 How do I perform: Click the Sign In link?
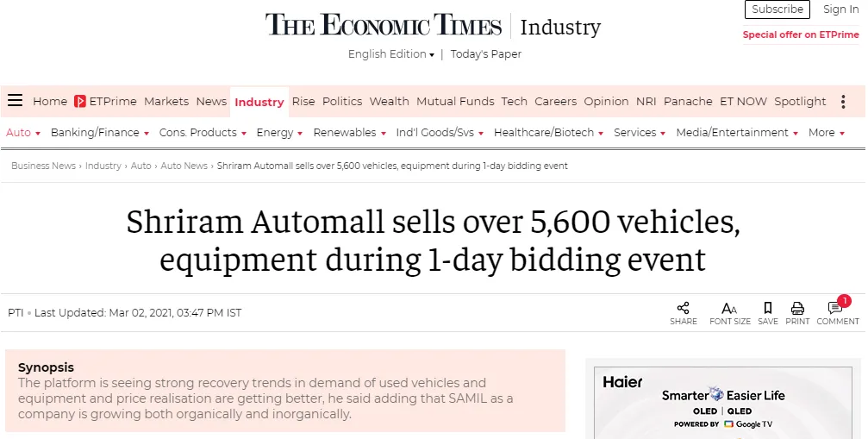(840, 9)
